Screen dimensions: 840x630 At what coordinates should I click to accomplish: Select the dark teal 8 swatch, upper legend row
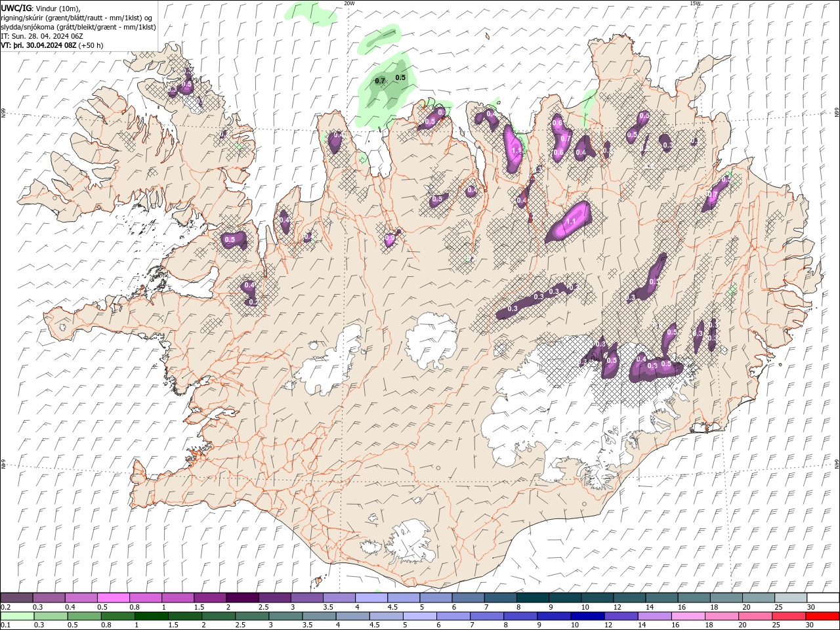(x=532, y=598)
